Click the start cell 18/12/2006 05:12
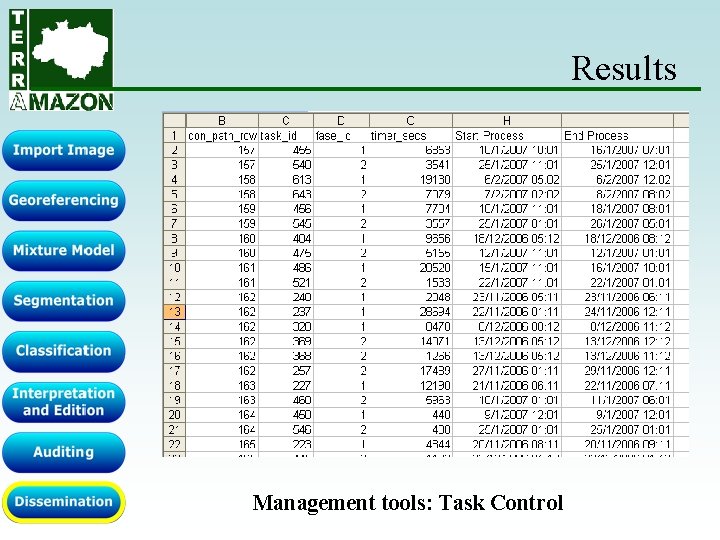720x540 pixels. (x=506, y=238)
